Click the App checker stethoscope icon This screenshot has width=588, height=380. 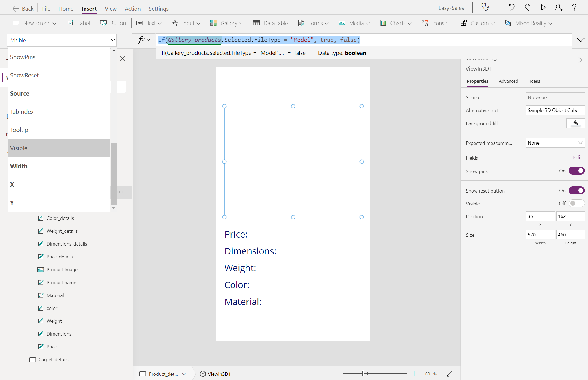pos(485,7)
